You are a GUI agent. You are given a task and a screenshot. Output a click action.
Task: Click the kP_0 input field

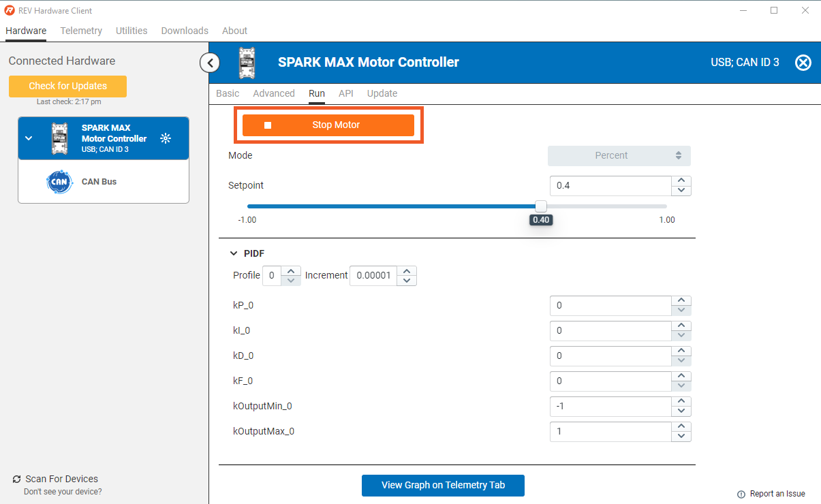click(610, 305)
